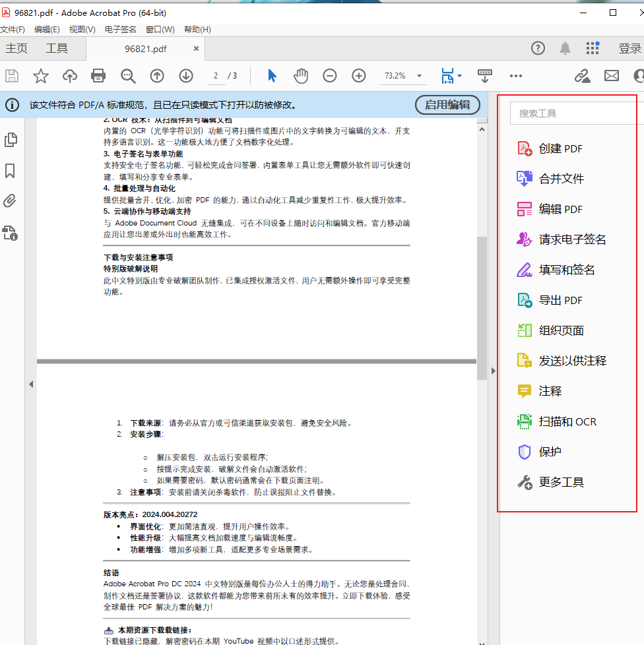The height and width of the screenshot is (645, 644).
Task: Click the 启用编辑 button
Action: (447, 105)
